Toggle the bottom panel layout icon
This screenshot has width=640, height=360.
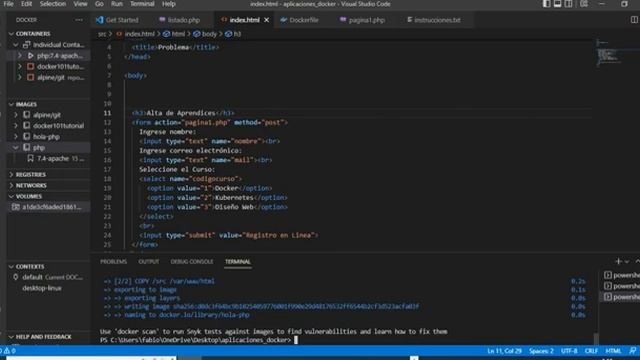pos(557,4)
